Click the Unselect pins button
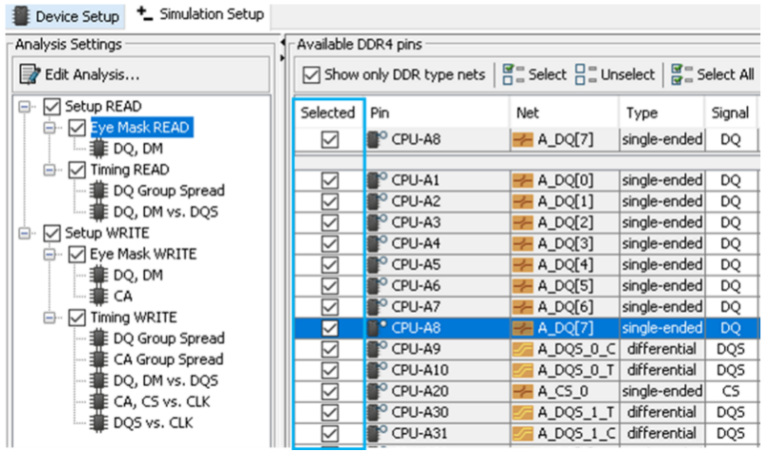 coord(615,74)
